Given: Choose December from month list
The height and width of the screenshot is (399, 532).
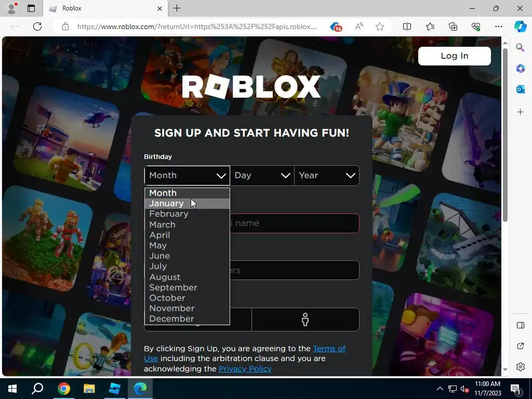Looking at the screenshot, I should click(187, 319).
